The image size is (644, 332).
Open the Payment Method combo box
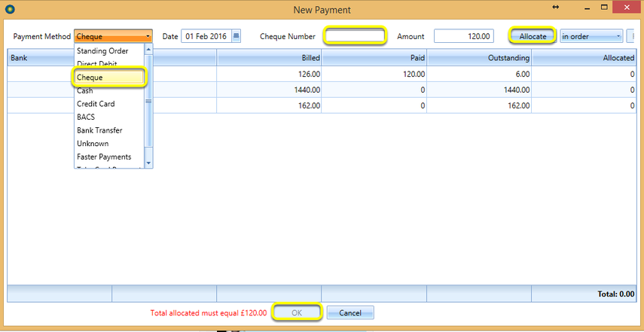113,36
